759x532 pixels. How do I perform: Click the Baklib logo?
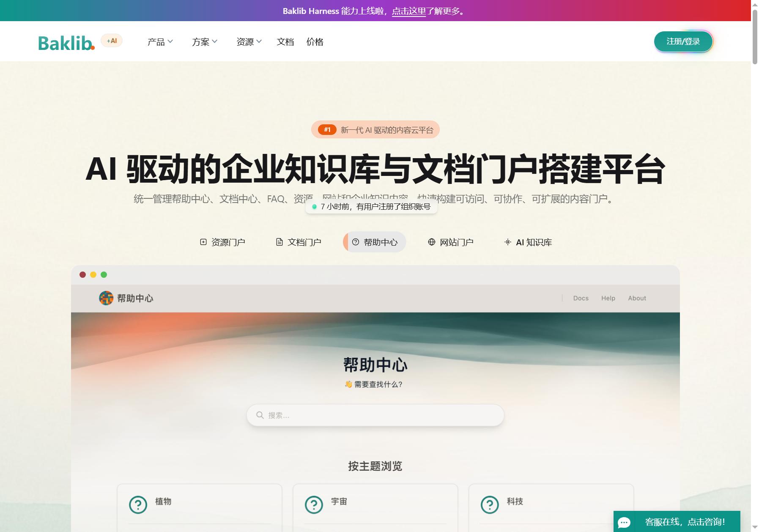point(66,43)
